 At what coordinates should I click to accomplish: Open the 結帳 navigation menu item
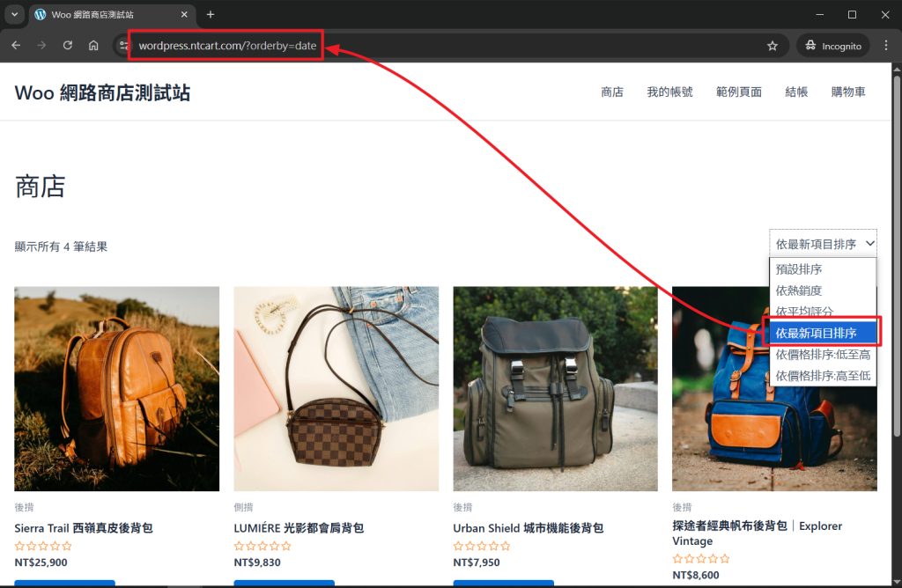796,92
